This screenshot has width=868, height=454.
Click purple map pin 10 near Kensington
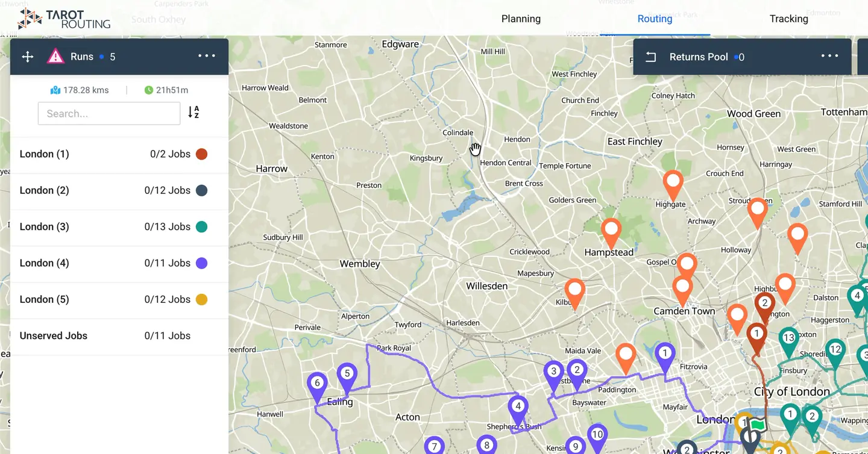[597, 438]
